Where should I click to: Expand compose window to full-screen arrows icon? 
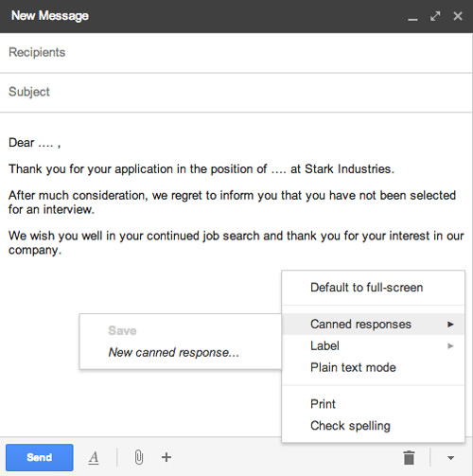pyautogui.click(x=435, y=16)
